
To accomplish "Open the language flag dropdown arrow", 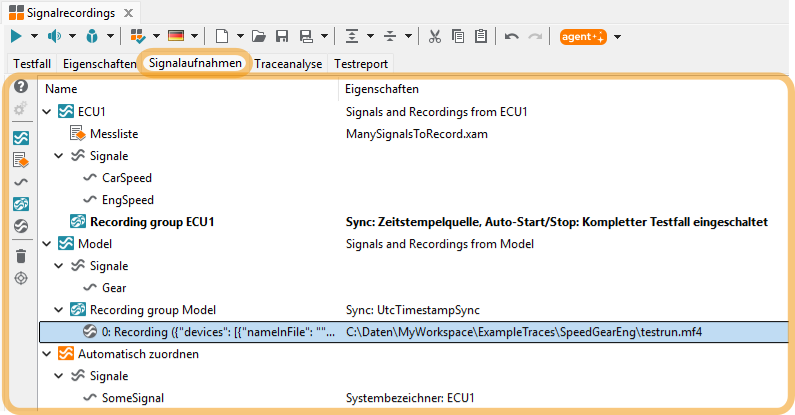I will click(194, 36).
